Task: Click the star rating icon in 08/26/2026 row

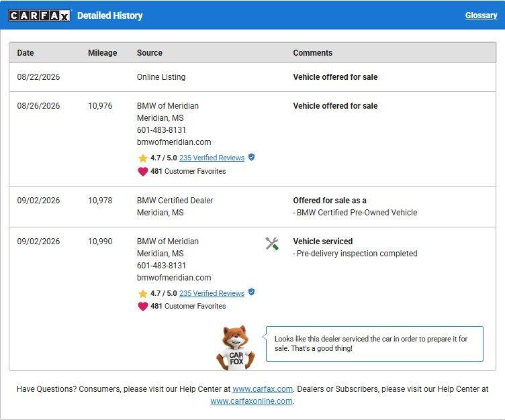Action: (x=142, y=158)
